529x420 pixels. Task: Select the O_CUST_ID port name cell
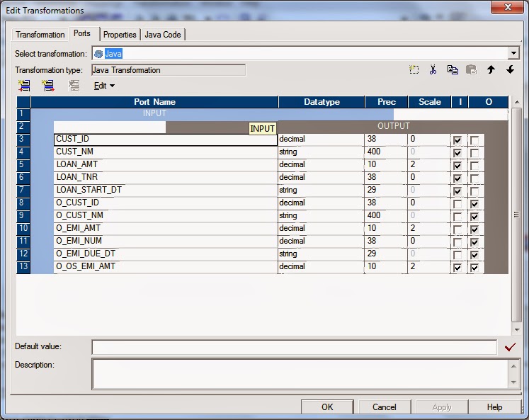pos(166,203)
